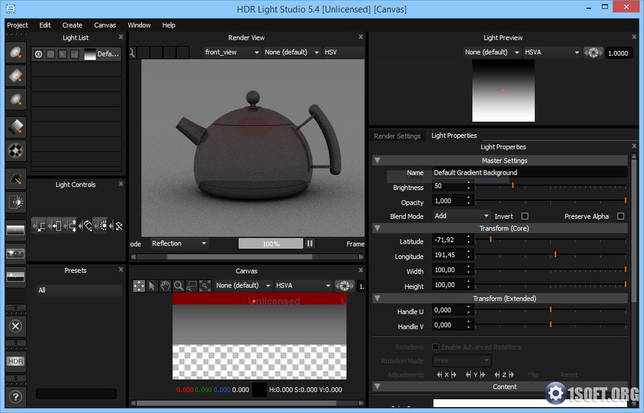
Task: Open the Blend Mode Add dropdown
Action: [x=461, y=216]
